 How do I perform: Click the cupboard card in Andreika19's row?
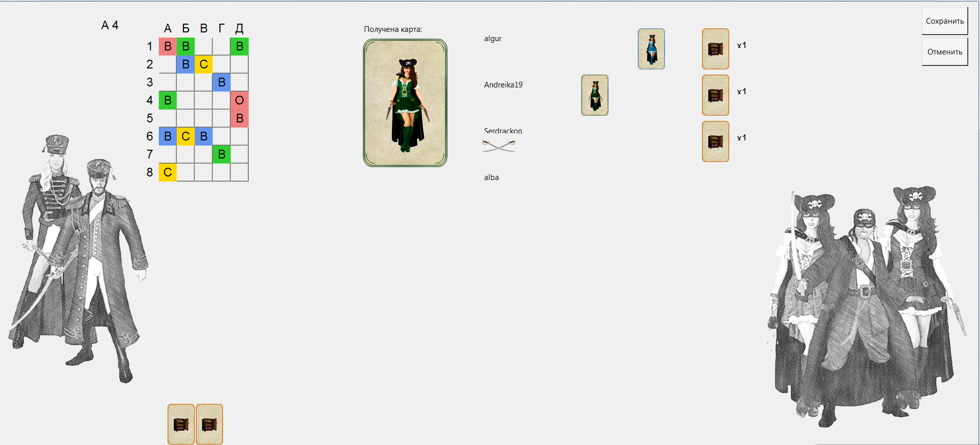click(x=715, y=95)
